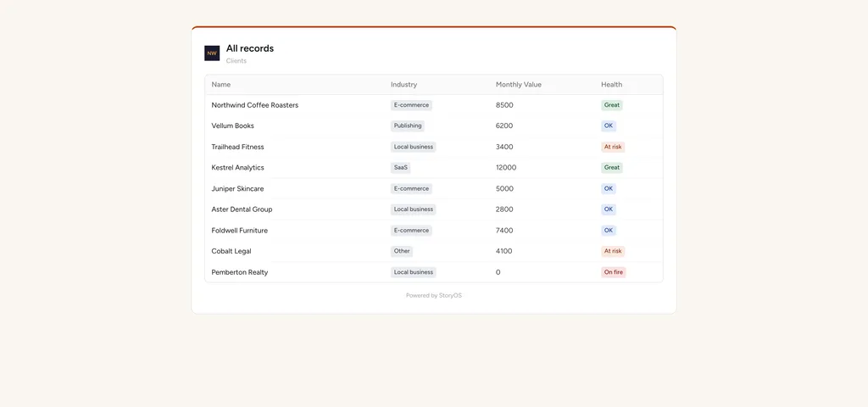Click OK health badge for Vellum Books
The width and height of the screenshot is (868, 407).
tap(609, 125)
